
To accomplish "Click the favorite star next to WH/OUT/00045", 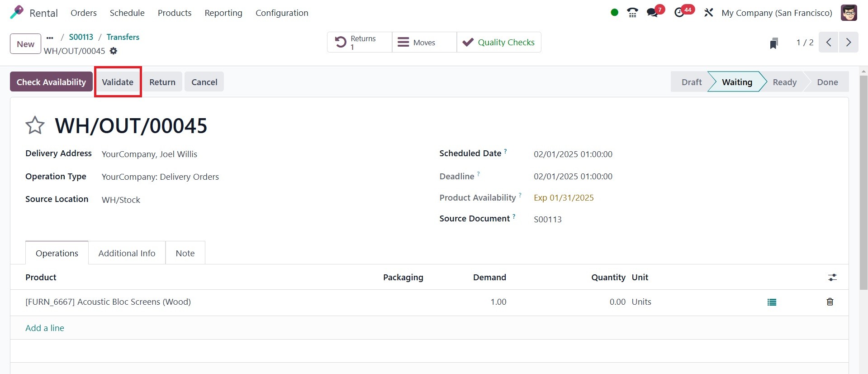I will [35, 125].
